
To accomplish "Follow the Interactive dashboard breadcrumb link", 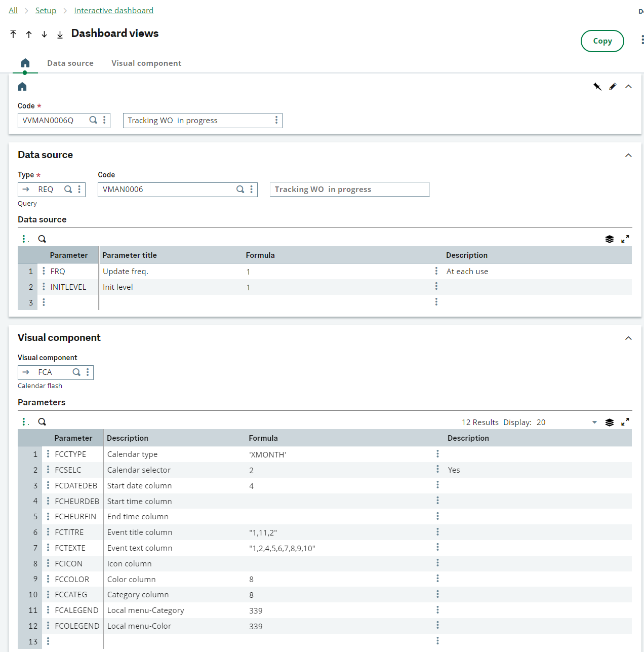I will (x=113, y=11).
